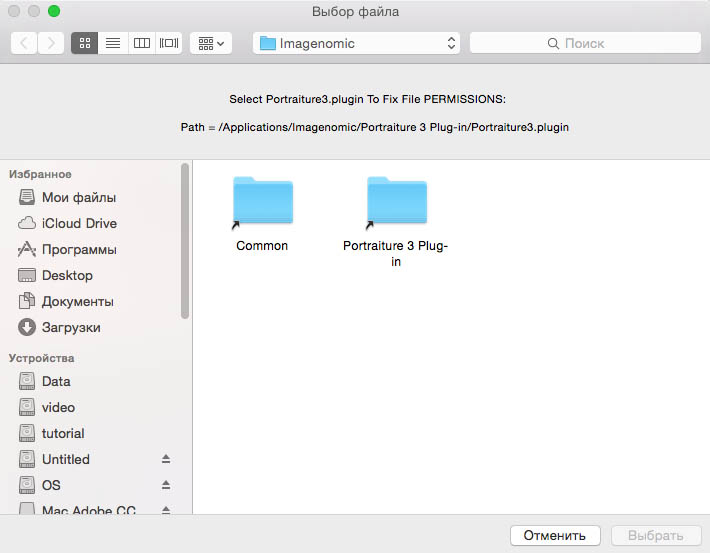Click the Path = /Applications/Imagenomic text line
Screen dimensions: 710x553
374,127
